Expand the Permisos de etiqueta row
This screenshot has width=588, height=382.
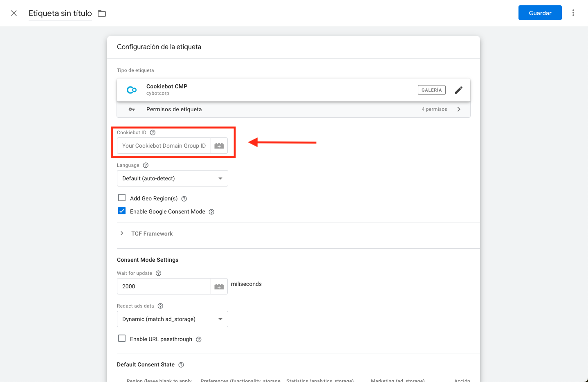(458, 109)
